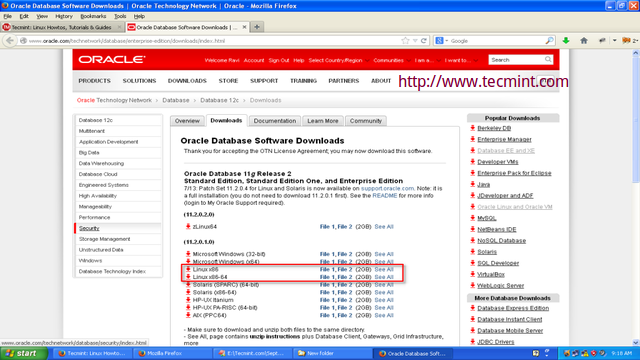
Task: Click the red arrow icon beside Berkeley DB
Action: 473,128
